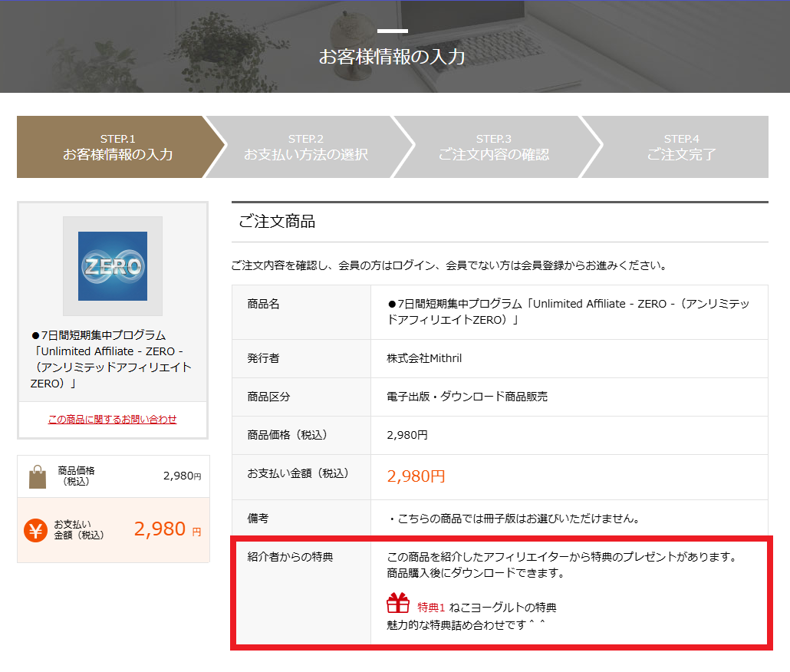Click the ご注文商品 section heading

277,222
